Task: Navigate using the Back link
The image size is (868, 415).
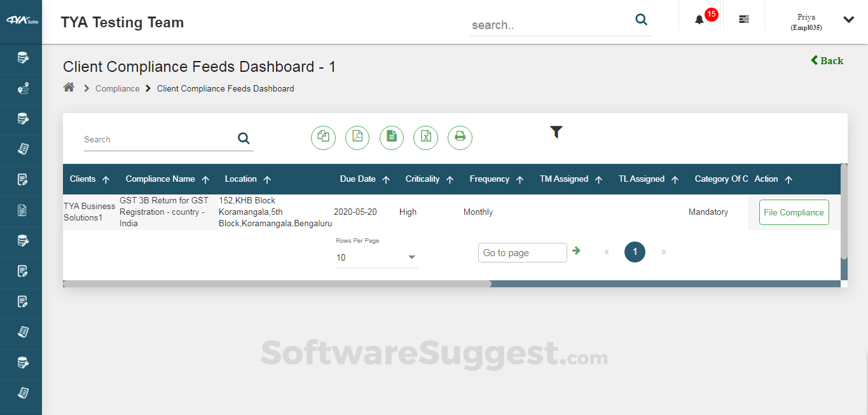Action: click(x=827, y=60)
